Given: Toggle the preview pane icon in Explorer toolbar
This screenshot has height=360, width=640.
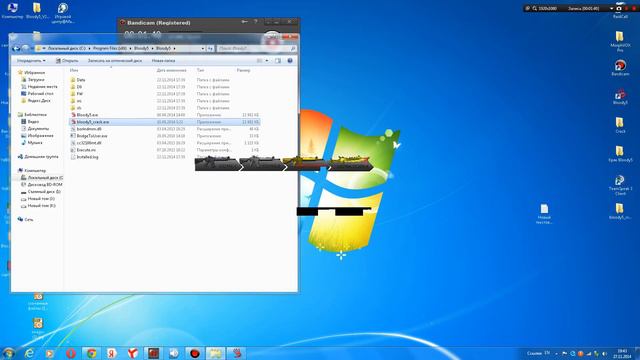Looking at the screenshot, I should 278,60.
